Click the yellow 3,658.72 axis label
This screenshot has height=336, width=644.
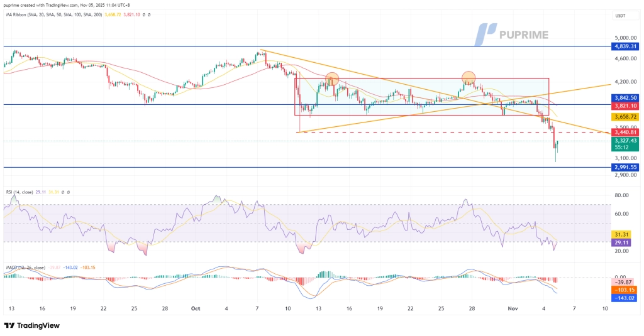pyautogui.click(x=625, y=117)
